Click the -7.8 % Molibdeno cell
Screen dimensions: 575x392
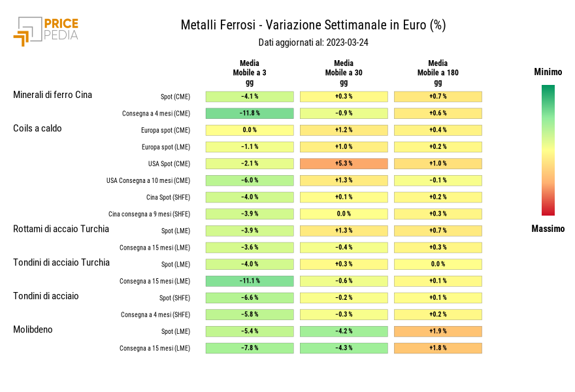pyautogui.click(x=250, y=348)
